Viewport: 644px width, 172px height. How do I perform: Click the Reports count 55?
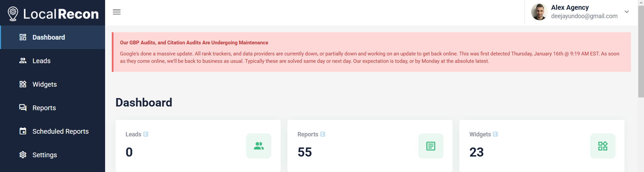305,152
